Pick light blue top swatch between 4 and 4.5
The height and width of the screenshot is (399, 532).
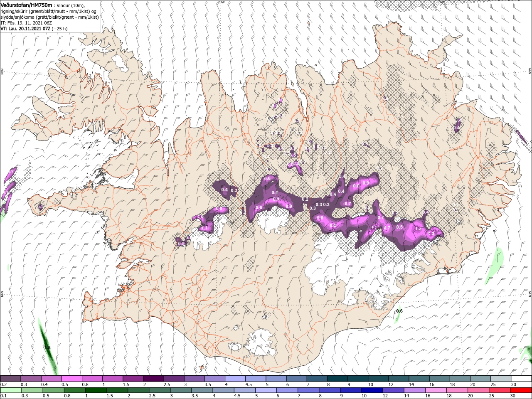click(x=235, y=379)
